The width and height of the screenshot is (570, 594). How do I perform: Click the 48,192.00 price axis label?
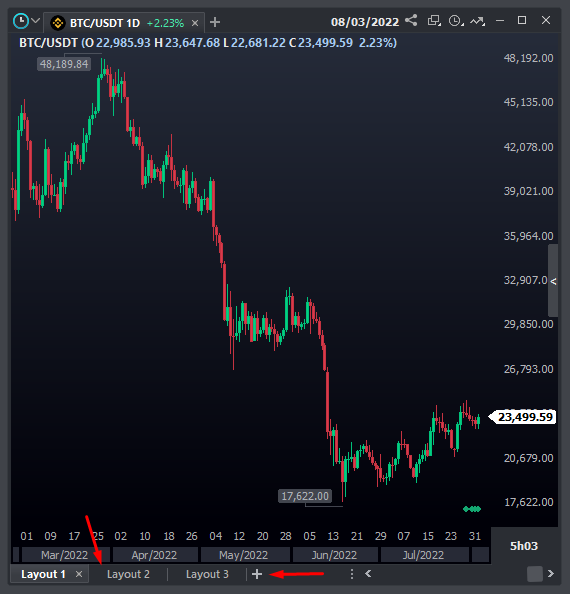point(528,58)
